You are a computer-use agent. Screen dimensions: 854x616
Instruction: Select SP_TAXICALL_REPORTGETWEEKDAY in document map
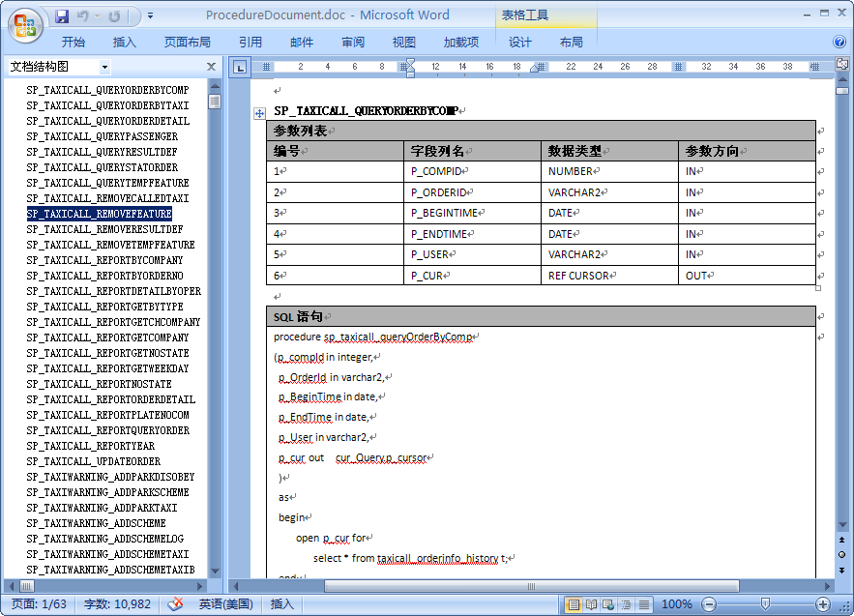coord(107,368)
